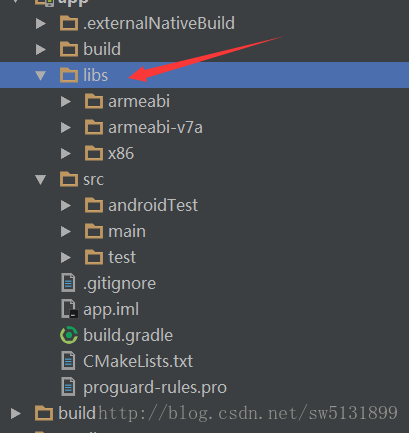Open the CMakeLists.txt file
409x433 pixels.
point(138,361)
